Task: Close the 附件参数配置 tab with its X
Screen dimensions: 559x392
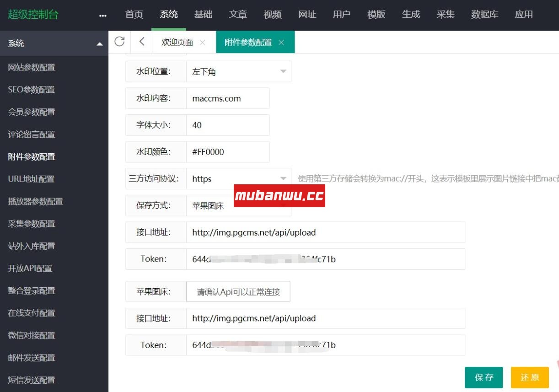Action: 281,43
